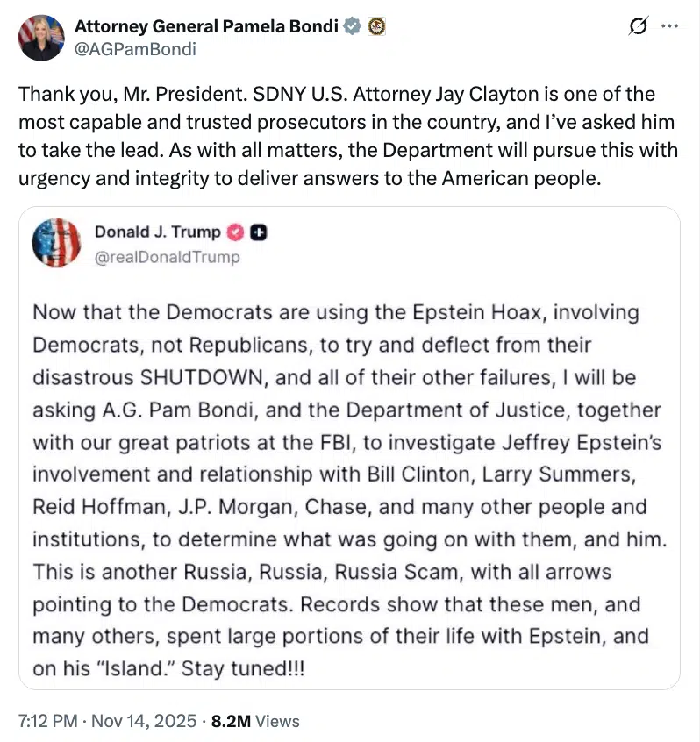Click the Attorney General Pamela Bondi display name
Image resolution: width=700 pixels, height=742 pixels.
point(206,26)
